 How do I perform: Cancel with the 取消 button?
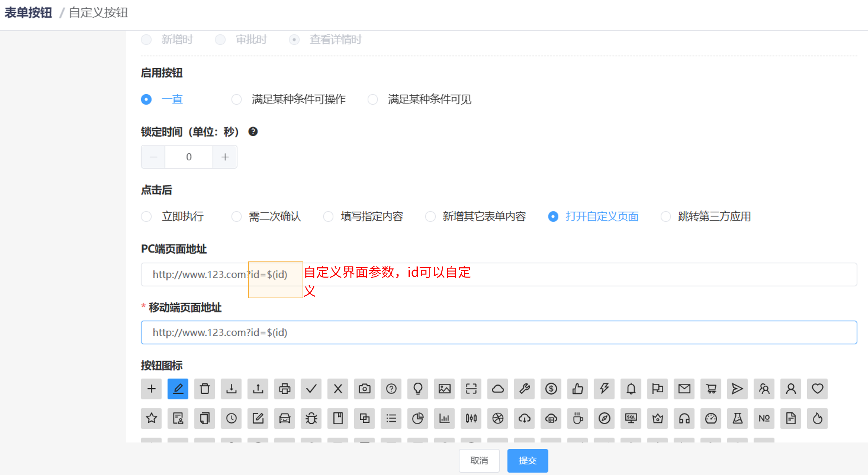[479, 461]
